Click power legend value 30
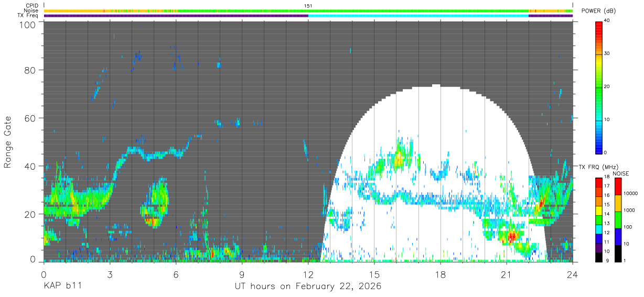This screenshot has width=644, height=297. point(607,53)
